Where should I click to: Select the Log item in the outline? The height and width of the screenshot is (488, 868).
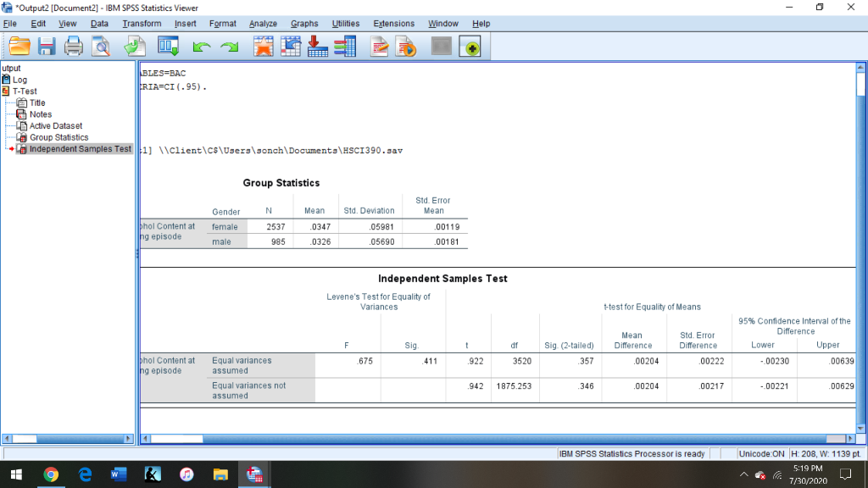tap(20, 80)
